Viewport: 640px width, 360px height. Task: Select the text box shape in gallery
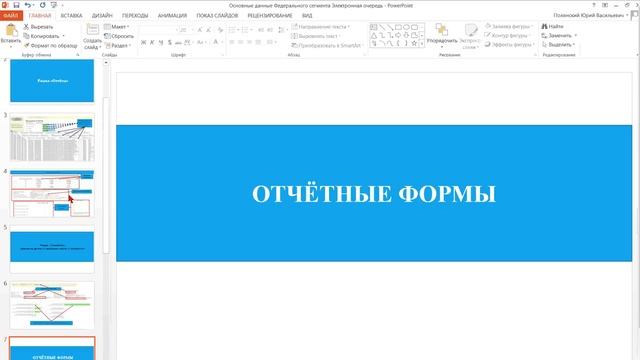point(373,27)
